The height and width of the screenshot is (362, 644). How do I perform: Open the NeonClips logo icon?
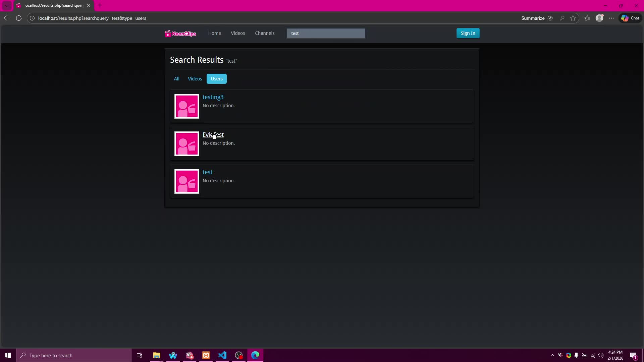click(168, 33)
